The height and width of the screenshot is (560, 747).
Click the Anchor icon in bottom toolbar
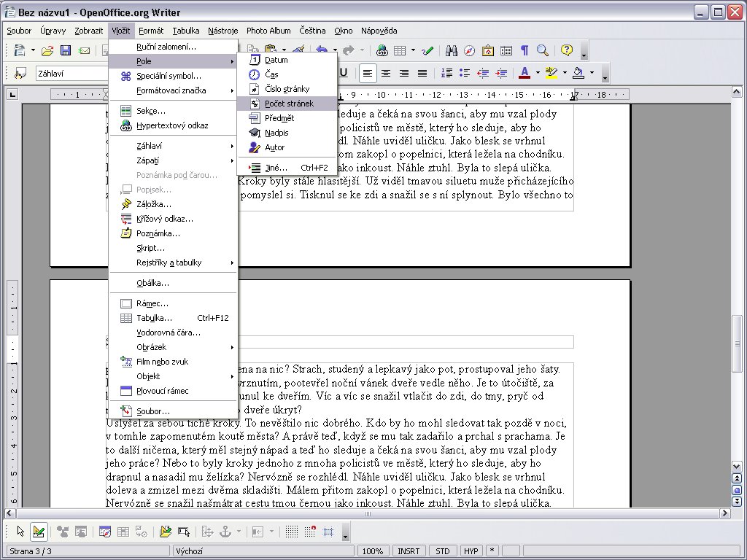click(x=225, y=532)
